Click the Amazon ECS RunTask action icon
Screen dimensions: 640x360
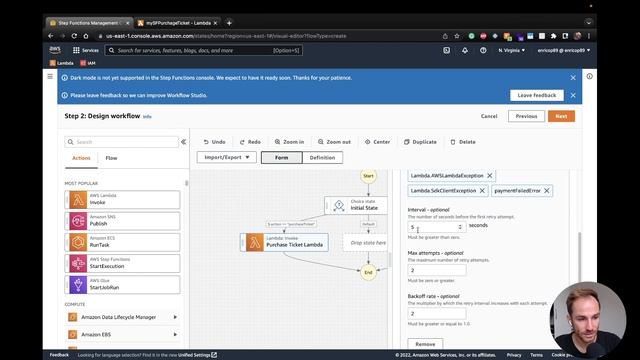coord(78,242)
